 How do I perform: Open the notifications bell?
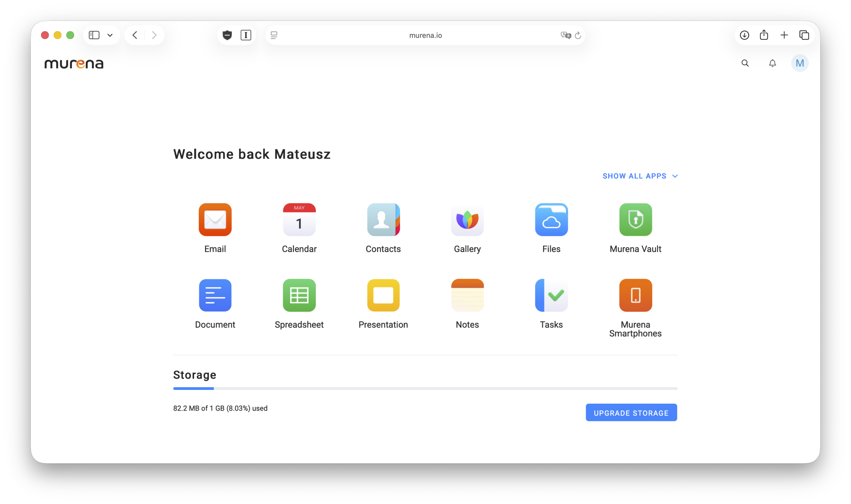click(772, 63)
